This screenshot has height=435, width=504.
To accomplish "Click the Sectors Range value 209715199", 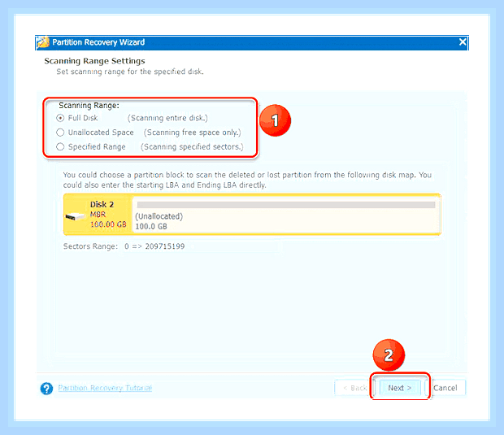I will [165, 246].
